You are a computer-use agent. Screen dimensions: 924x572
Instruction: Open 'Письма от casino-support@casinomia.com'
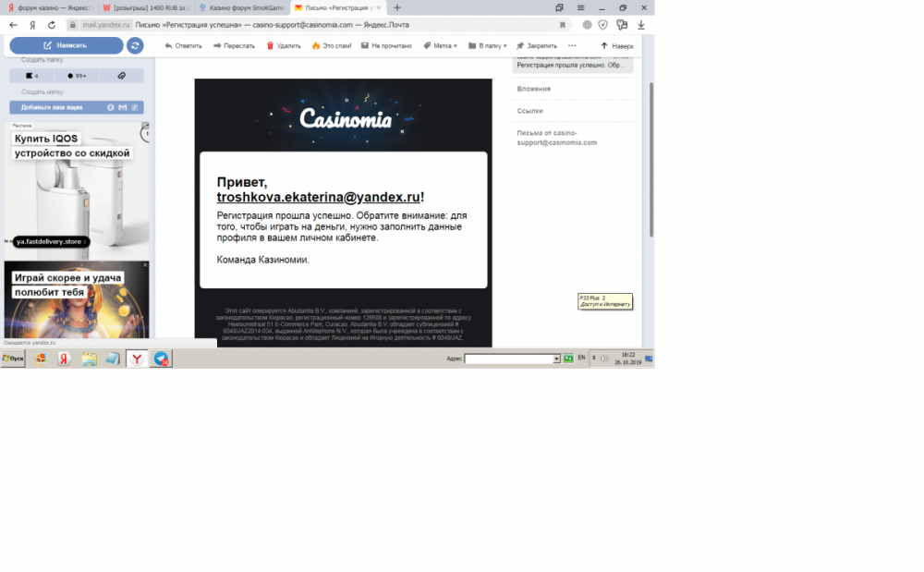[557, 138]
